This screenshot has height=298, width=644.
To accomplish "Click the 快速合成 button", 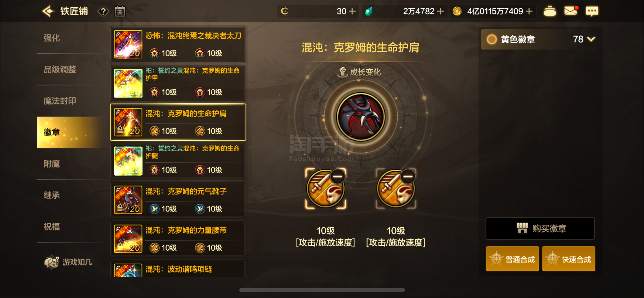I will [x=569, y=259].
